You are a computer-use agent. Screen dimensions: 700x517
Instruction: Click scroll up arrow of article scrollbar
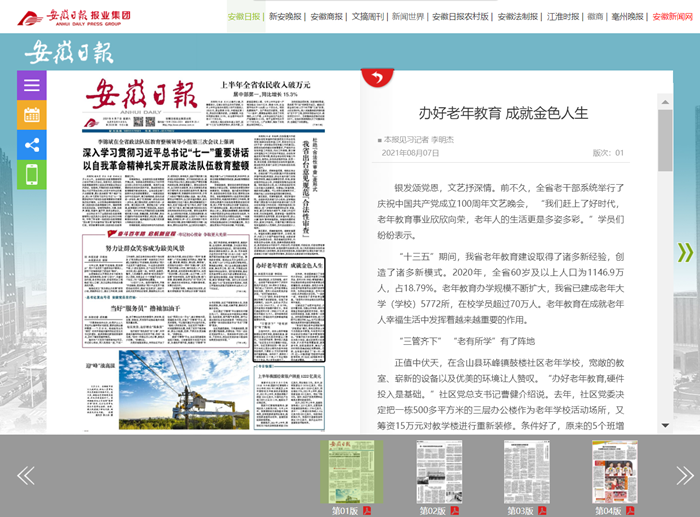(x=665, y=102)
